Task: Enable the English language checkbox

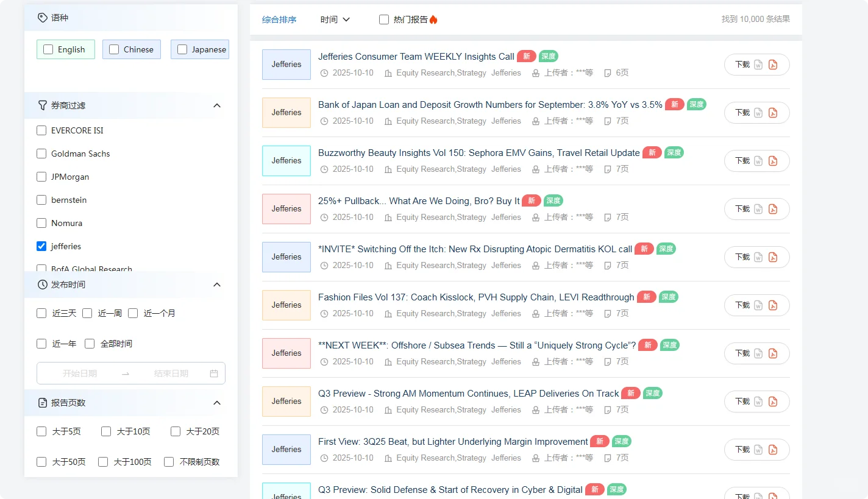Action: [x=48, y=50]
